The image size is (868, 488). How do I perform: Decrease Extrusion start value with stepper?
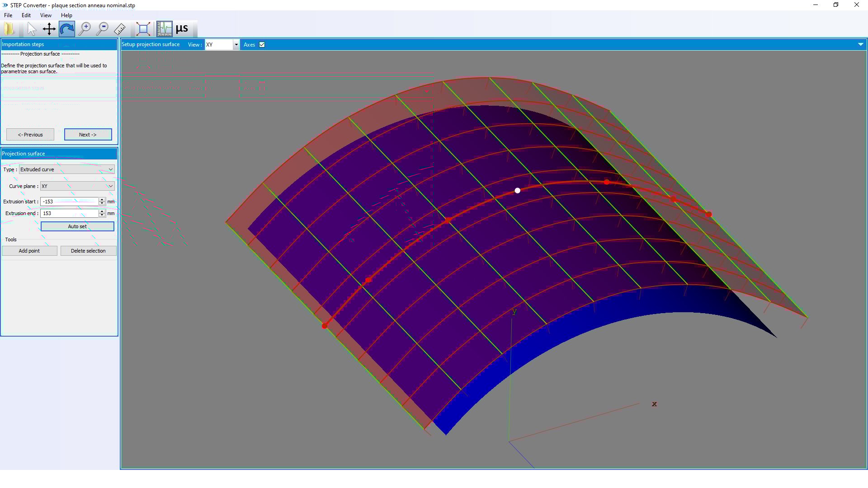pos(102,203)
